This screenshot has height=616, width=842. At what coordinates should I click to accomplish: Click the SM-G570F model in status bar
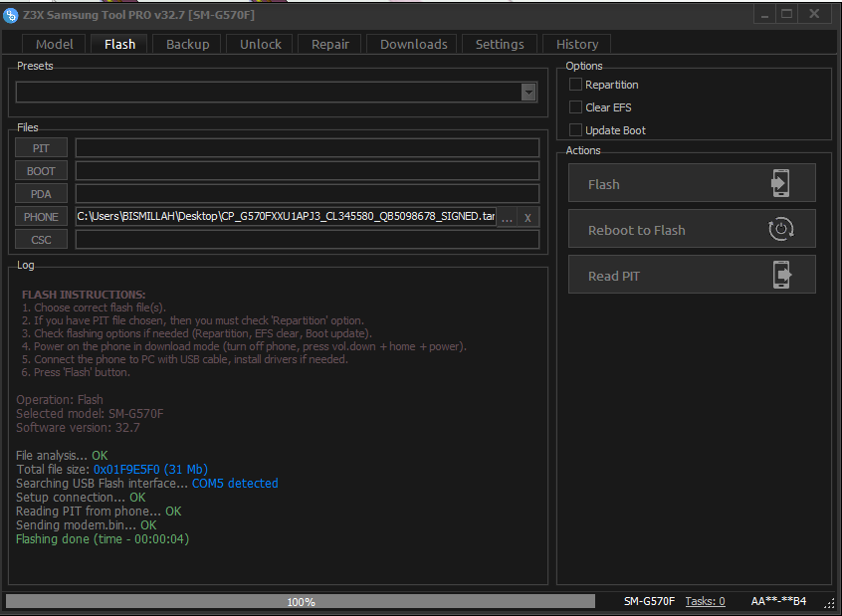click(649, 601)
